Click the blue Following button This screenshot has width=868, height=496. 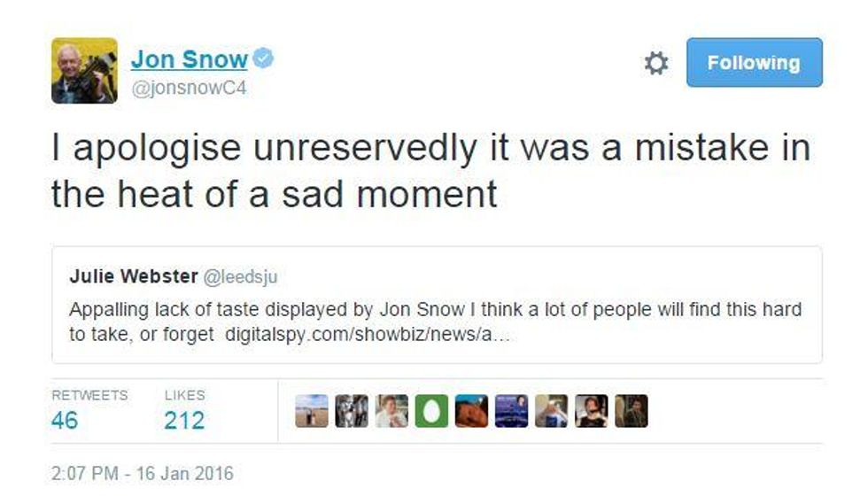click(x=754, y=63)
